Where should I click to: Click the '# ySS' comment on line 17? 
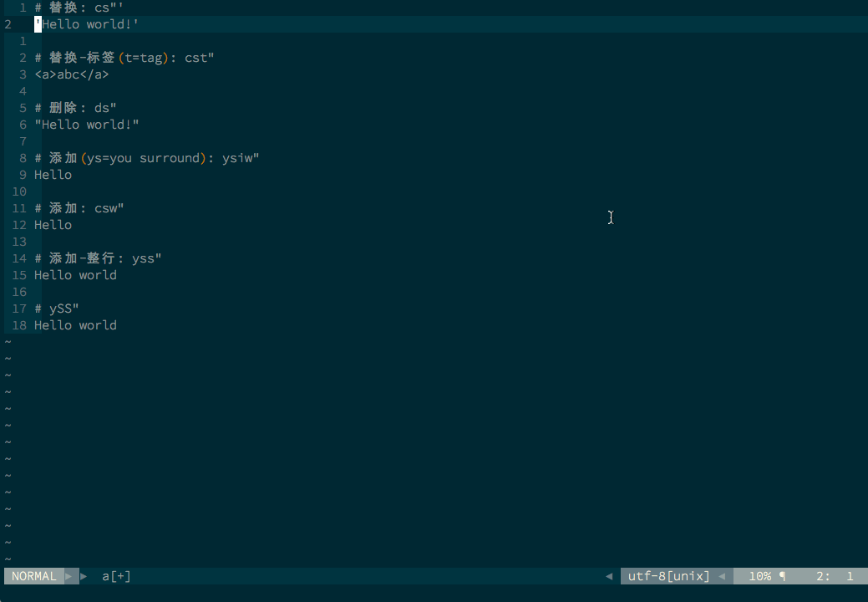click(x=55, y=309)
